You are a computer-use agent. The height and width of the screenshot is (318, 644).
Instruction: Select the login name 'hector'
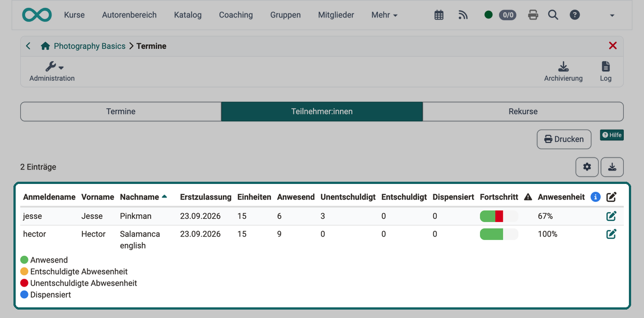coord(34,234)
